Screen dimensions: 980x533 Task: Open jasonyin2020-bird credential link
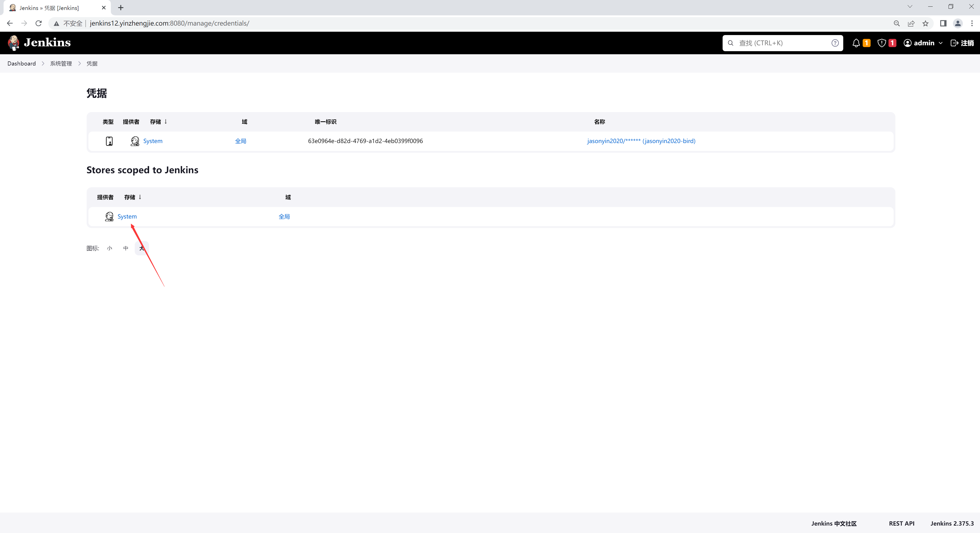641,141
